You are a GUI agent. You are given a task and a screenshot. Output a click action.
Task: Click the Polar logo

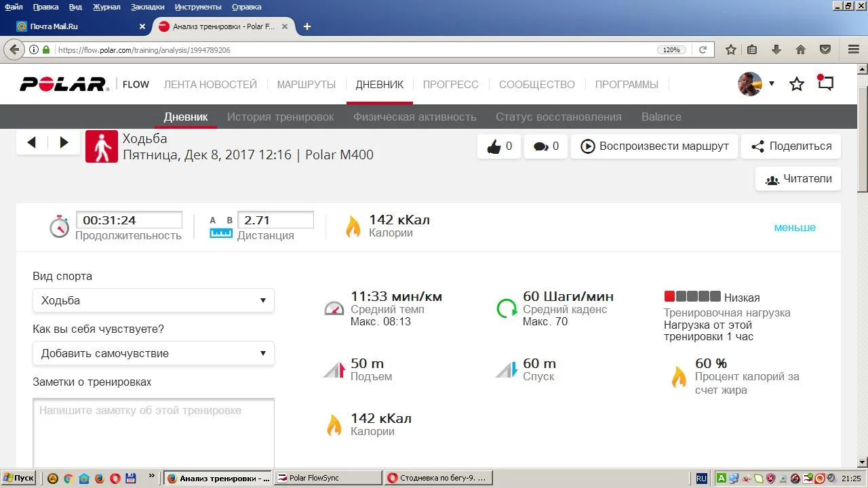point(64,84)
